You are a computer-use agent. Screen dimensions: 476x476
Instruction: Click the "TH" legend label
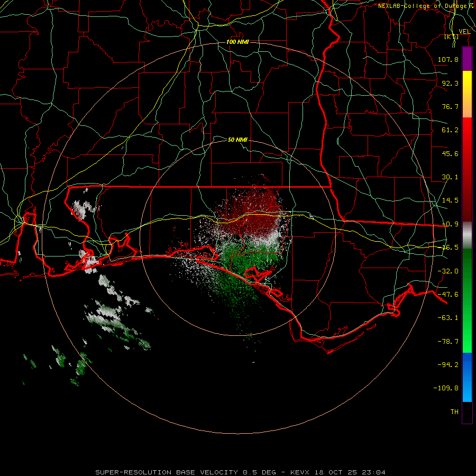click(x=454, y=412)
